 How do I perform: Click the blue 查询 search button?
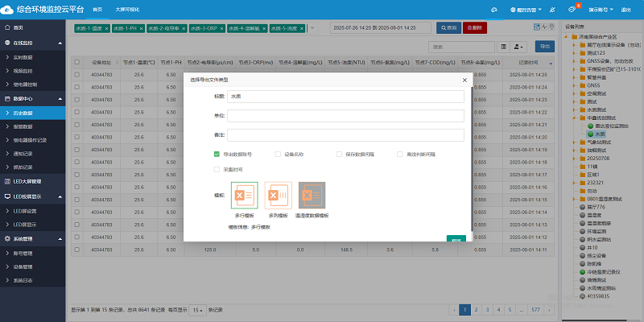point(448,27)
